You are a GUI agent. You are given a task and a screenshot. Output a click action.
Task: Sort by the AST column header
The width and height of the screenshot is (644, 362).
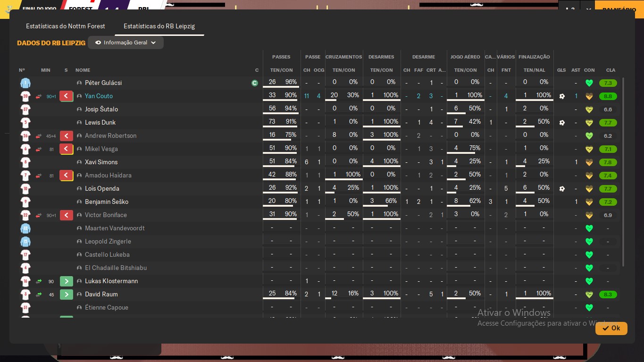pyautogui.click(x=576, y=70)
